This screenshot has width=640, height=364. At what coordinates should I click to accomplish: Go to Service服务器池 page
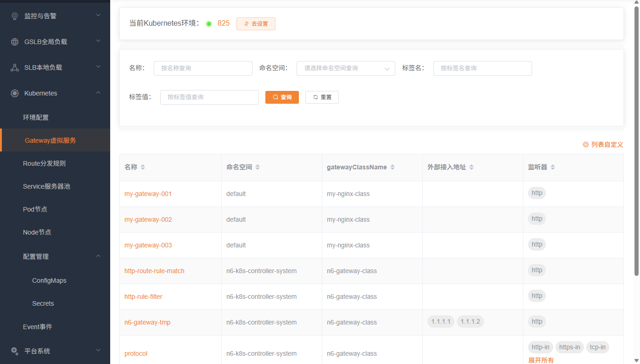point(46,186)
